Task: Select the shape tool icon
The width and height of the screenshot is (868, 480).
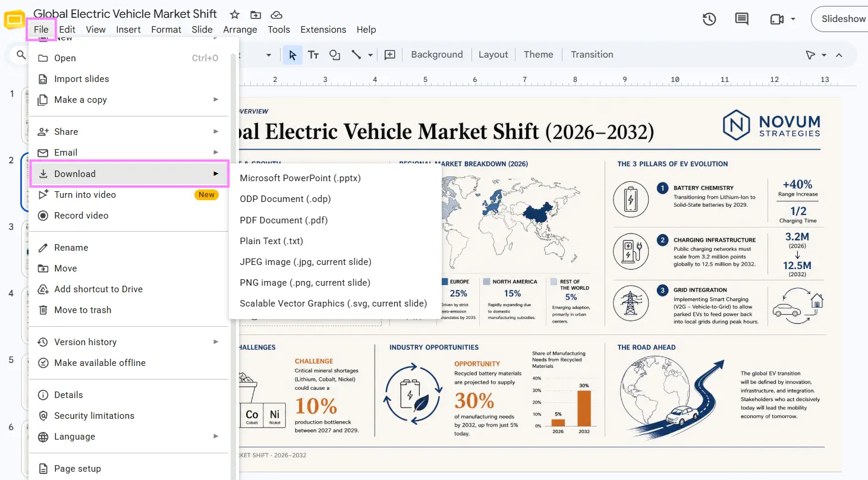Action: (335, 55)
